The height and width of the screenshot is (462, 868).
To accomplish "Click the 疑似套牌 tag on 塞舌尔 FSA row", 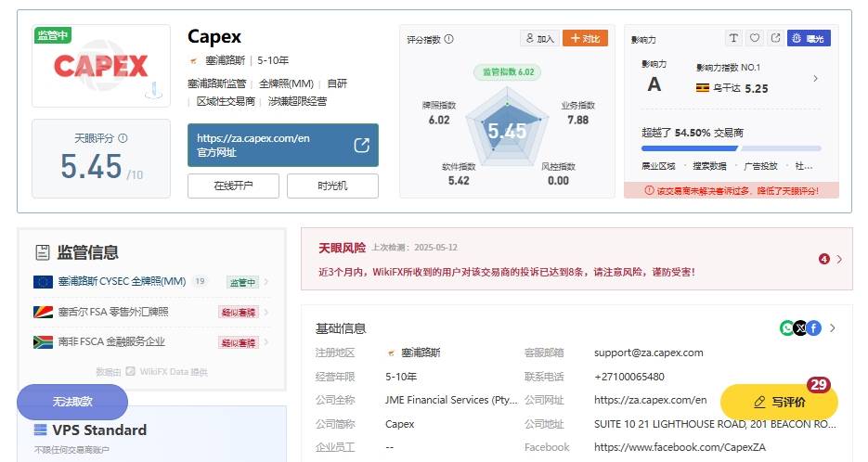I will click(x=239, y=313).
